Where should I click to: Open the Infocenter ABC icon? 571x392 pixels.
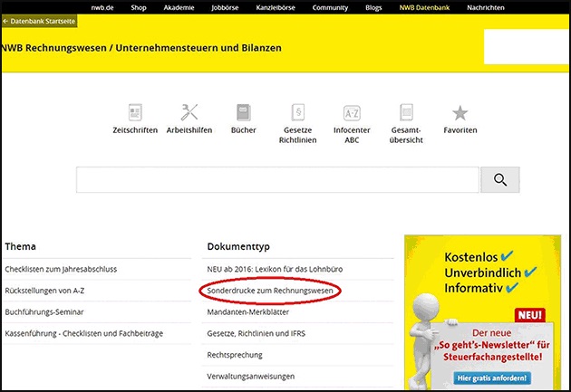(x=352, y=113)
